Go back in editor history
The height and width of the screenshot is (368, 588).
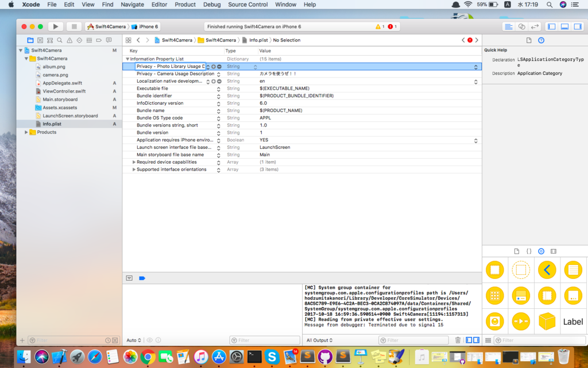(x=138, y=40)
